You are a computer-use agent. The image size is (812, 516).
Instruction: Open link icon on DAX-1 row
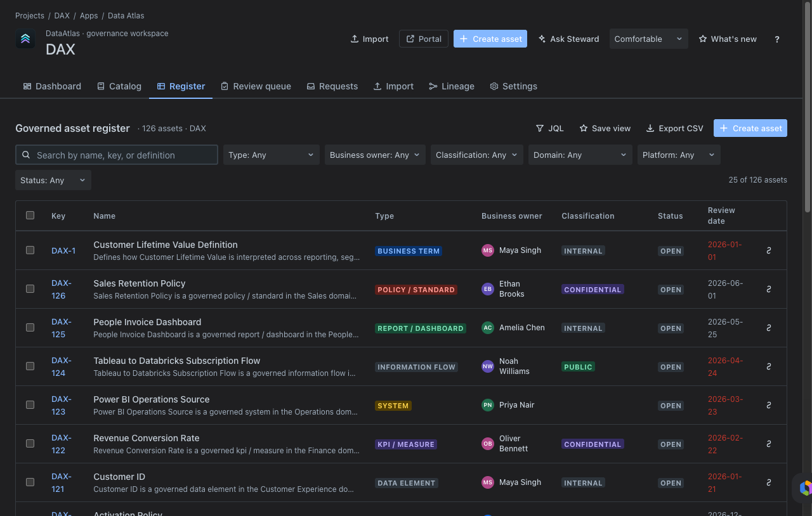point(769,250)
